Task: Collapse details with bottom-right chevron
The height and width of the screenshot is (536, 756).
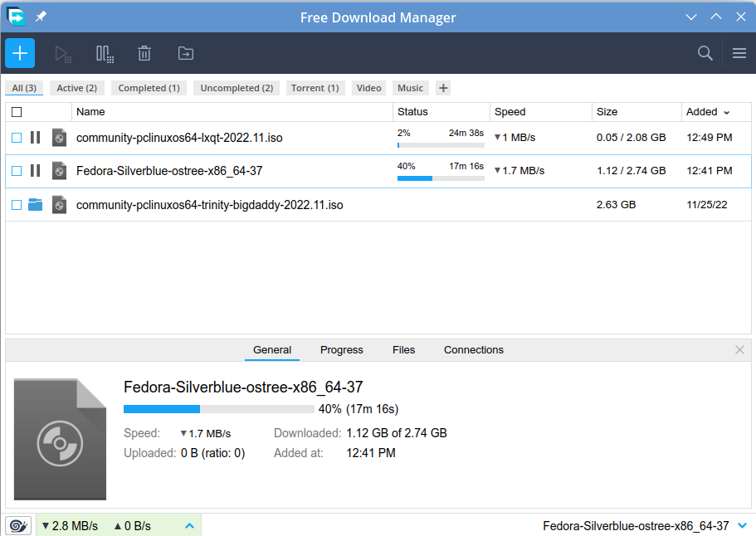Action: (x=743, y=526)
